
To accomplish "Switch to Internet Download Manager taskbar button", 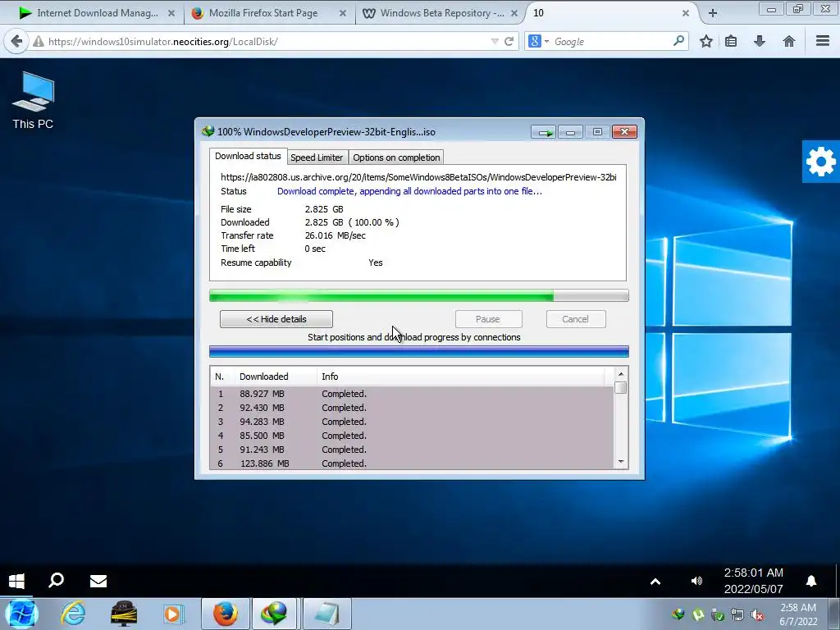I will click(274, 614).
